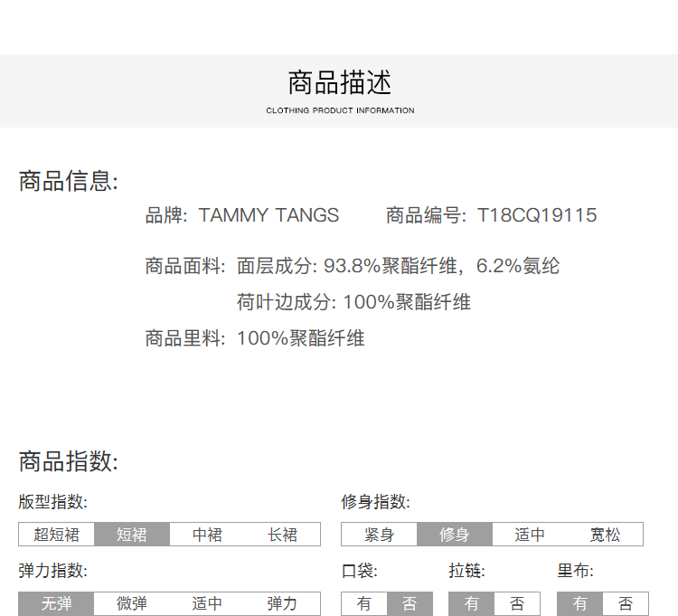
Task: Choose 短裙 in the 版型指数 row
Action: (x=132, y=535)
